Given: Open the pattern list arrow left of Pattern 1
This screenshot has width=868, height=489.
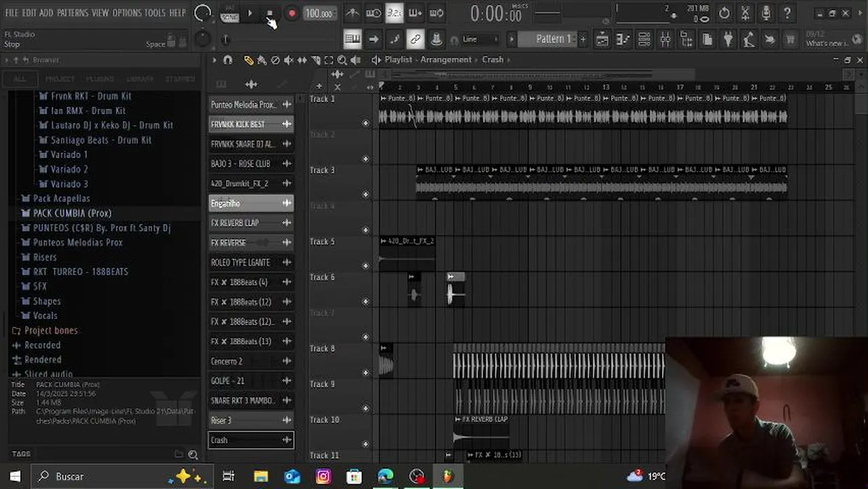Looking at the screenshot, I should click(512, 39).
